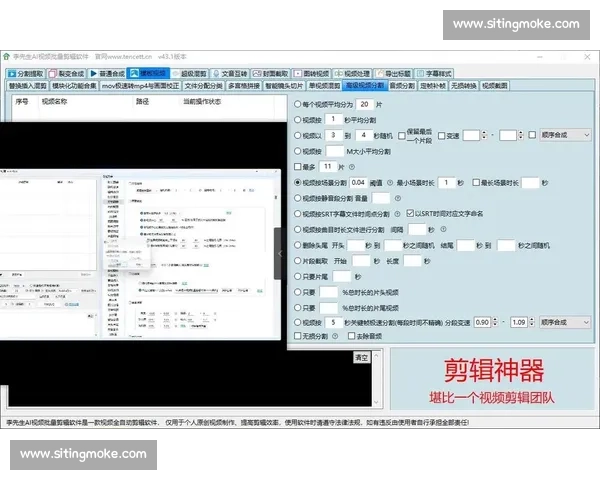Open help icon next to 最多 片
Image resolution: width=600 pixels, height=480 pixels.
352,167
